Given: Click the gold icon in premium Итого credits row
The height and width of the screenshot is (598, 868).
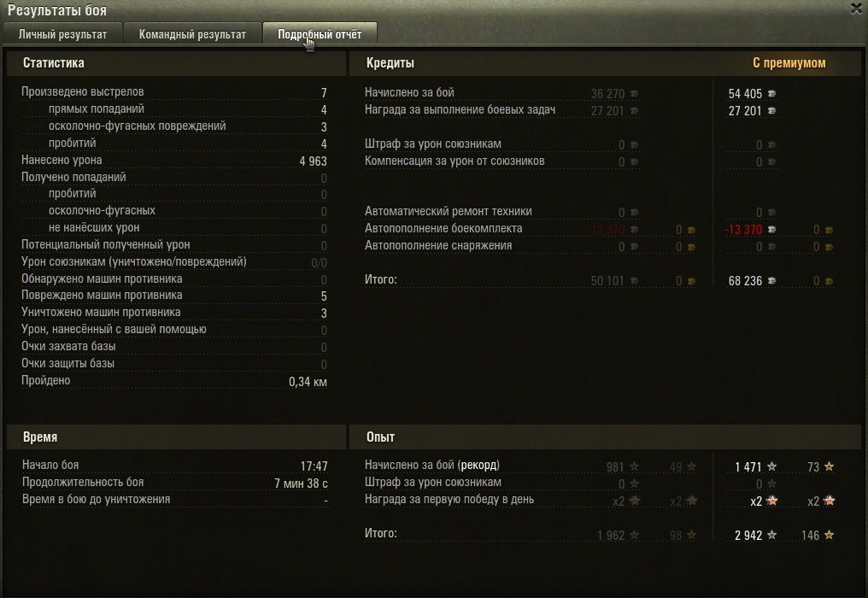Looking at the screenshot, I should [829, 281].
